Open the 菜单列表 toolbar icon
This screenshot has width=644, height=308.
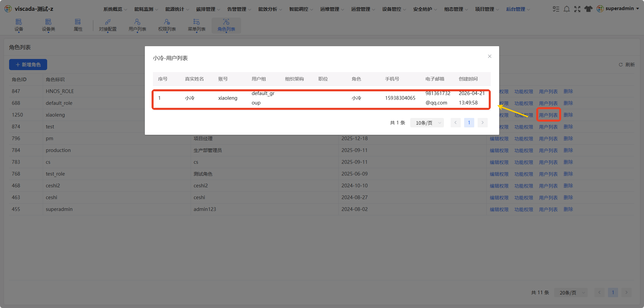pos(197,25)
